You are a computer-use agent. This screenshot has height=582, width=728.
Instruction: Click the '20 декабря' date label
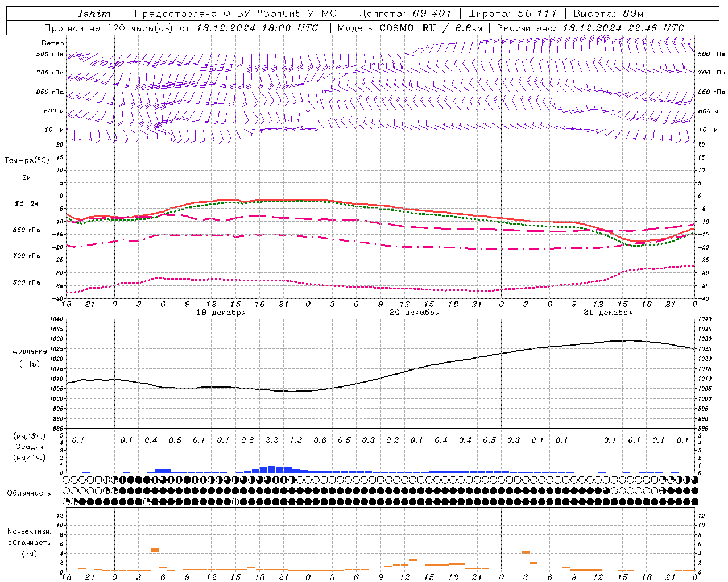coord(415,313)
